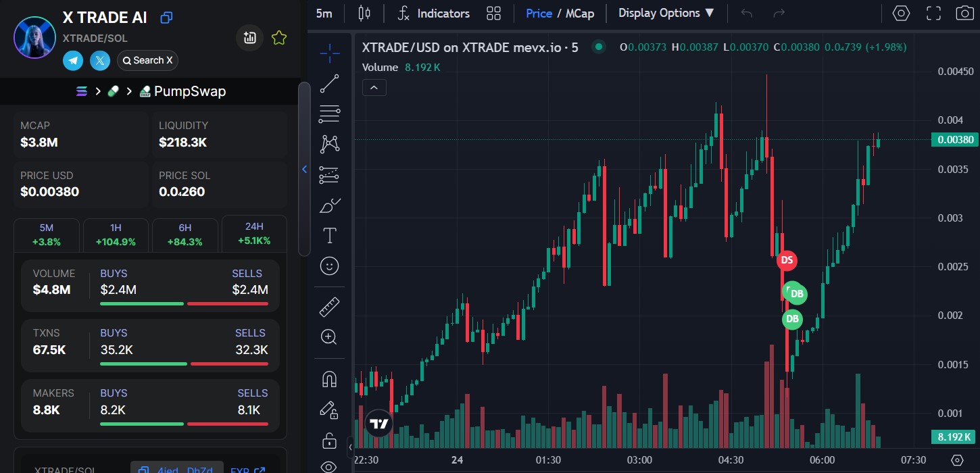Image resolution: width=980 pixels, height=473 pixels.
Task: Collapse the volume indicator legend chevron
Action: point(374,87)
